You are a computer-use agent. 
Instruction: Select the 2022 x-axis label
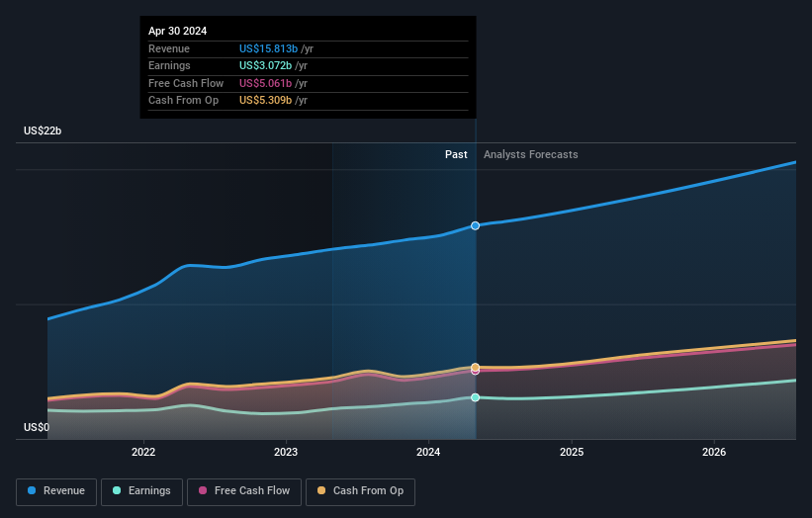(x=143, y=453)
